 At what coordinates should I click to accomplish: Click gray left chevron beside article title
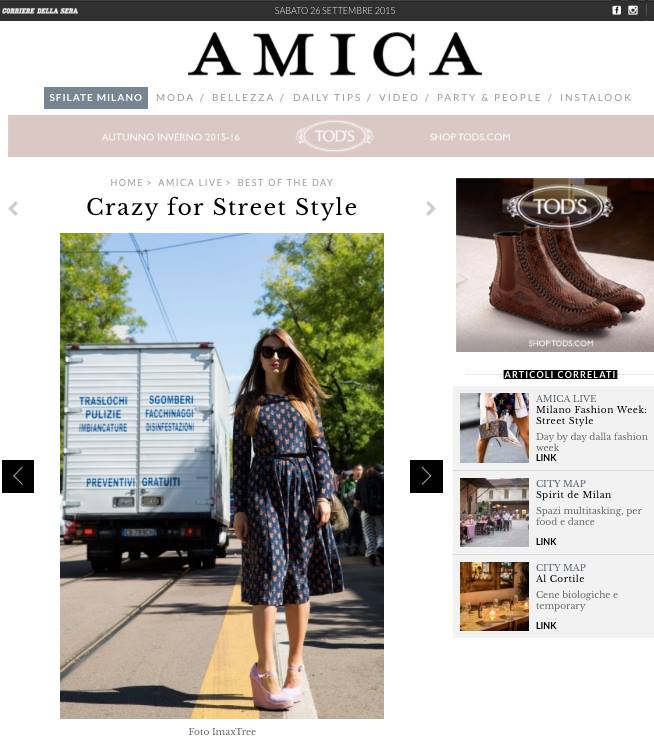(x=13, y=208)
